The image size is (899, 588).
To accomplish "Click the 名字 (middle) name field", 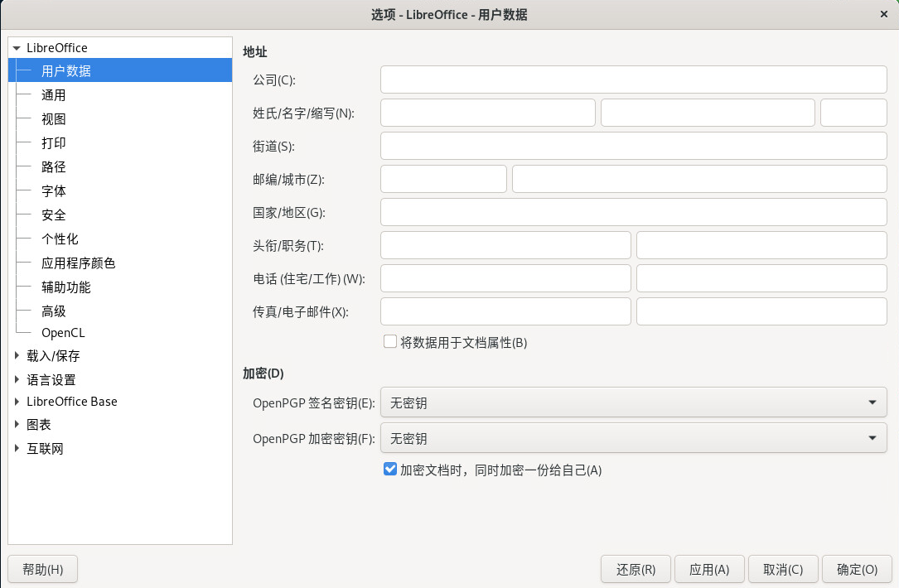I will click(x=708, y=113).
